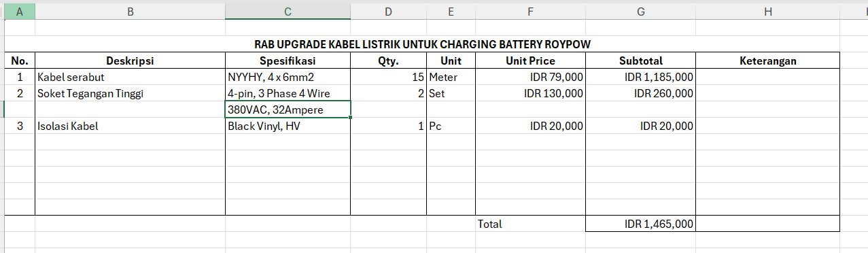
Task: Select column H header
Action: click(x=767, y=12)
